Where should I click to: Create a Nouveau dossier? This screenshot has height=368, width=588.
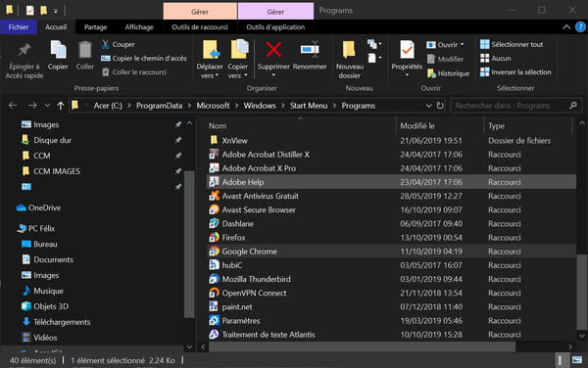click(350, 60)
